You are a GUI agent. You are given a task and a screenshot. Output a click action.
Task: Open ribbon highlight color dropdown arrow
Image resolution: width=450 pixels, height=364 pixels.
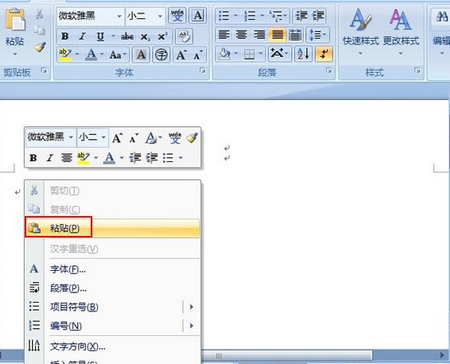[77, 54]
